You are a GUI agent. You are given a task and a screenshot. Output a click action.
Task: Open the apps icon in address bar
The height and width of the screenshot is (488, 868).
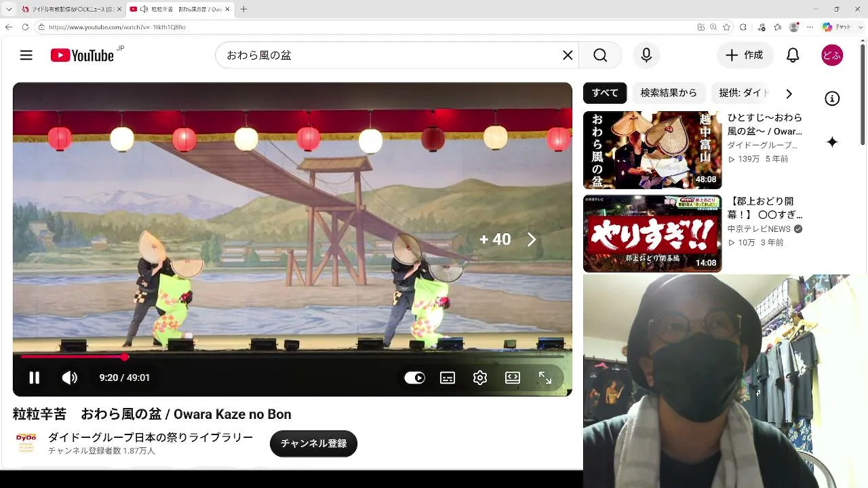701,27
